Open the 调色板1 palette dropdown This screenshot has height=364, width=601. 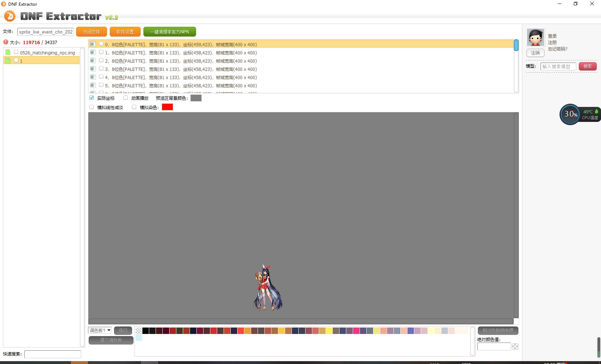[100, 330]
